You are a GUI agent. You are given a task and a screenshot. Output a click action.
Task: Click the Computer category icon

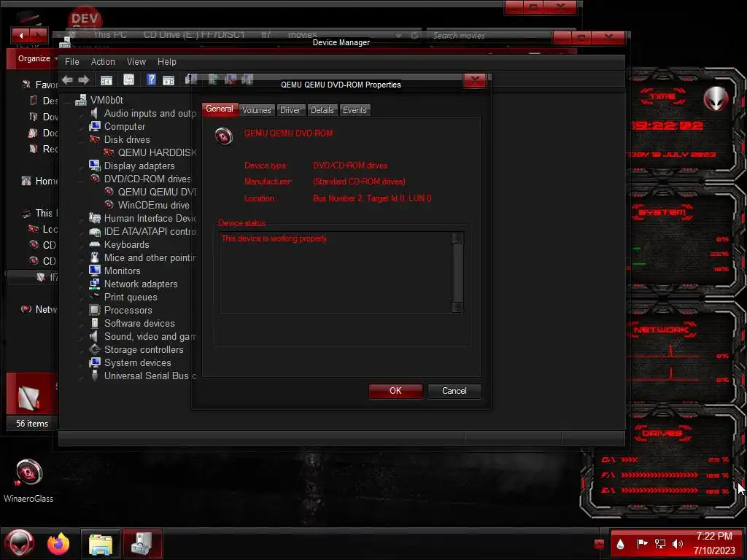point(94,126)
